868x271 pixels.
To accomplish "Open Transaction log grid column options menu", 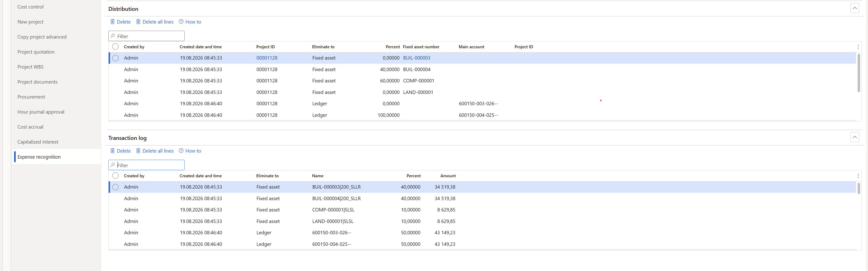I will (x=858, y=176).
